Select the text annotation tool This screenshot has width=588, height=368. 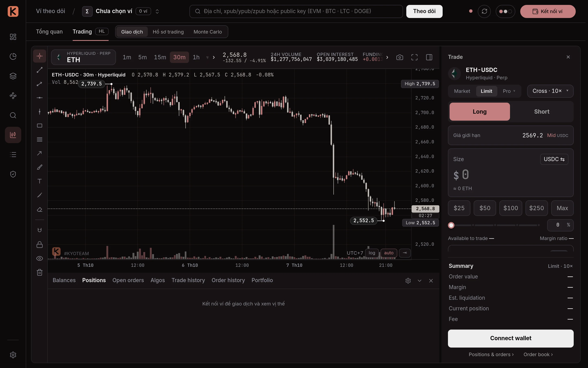[40, 181]
